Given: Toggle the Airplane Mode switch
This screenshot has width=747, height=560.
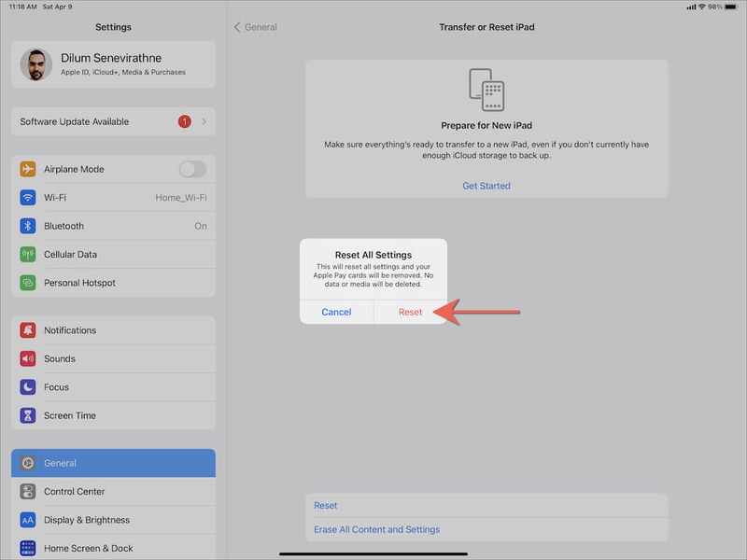Looking at the screenshot, I should click(192, 169).
